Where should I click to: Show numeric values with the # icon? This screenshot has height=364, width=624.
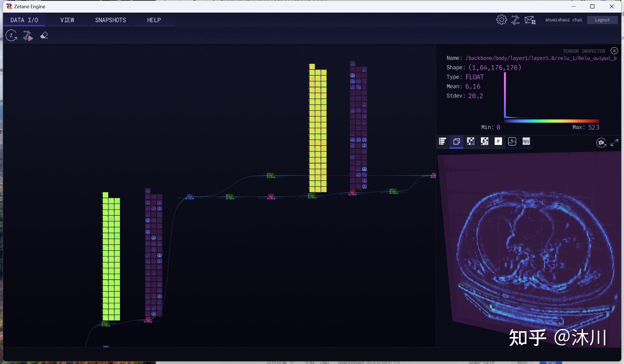498,141
